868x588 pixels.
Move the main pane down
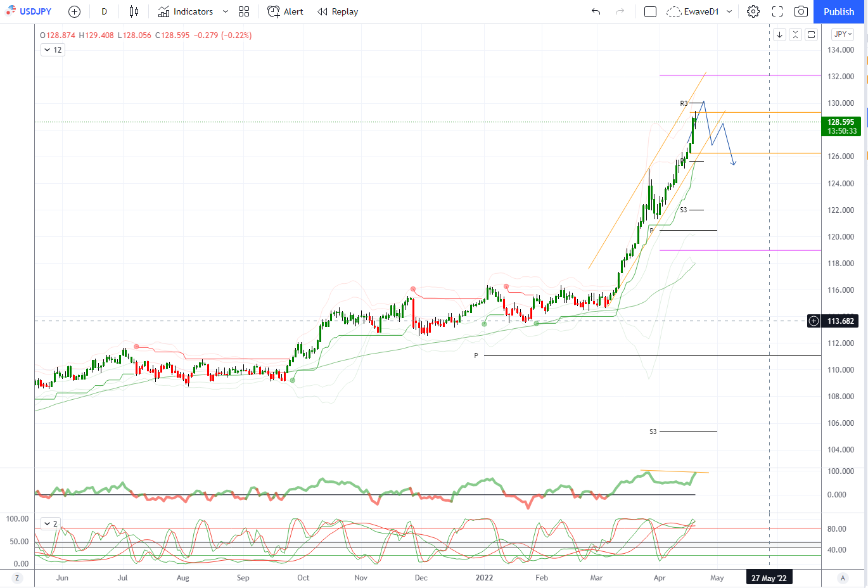click(779, 34)
